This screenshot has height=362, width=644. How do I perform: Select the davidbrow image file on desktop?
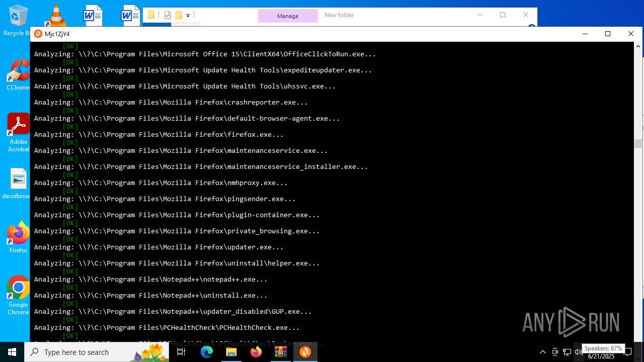[x=18, y=184]
